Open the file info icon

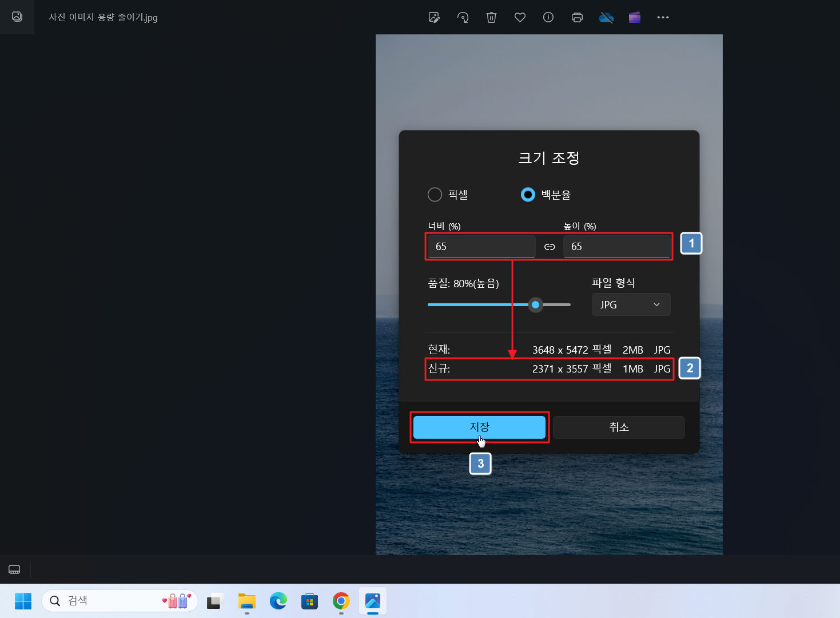click(x=548, y=17)
